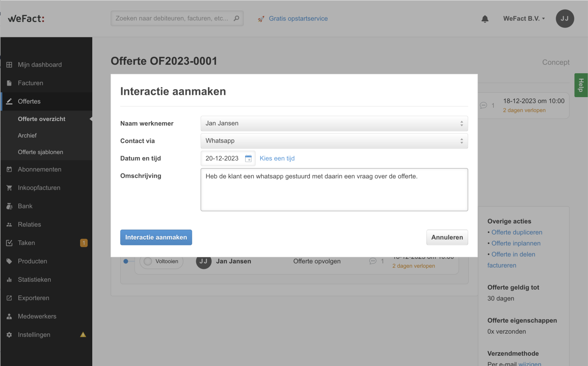Click the comment bubble next to 18-12-2023
This screenshot has height=366, width=588.
click(483, 106)
